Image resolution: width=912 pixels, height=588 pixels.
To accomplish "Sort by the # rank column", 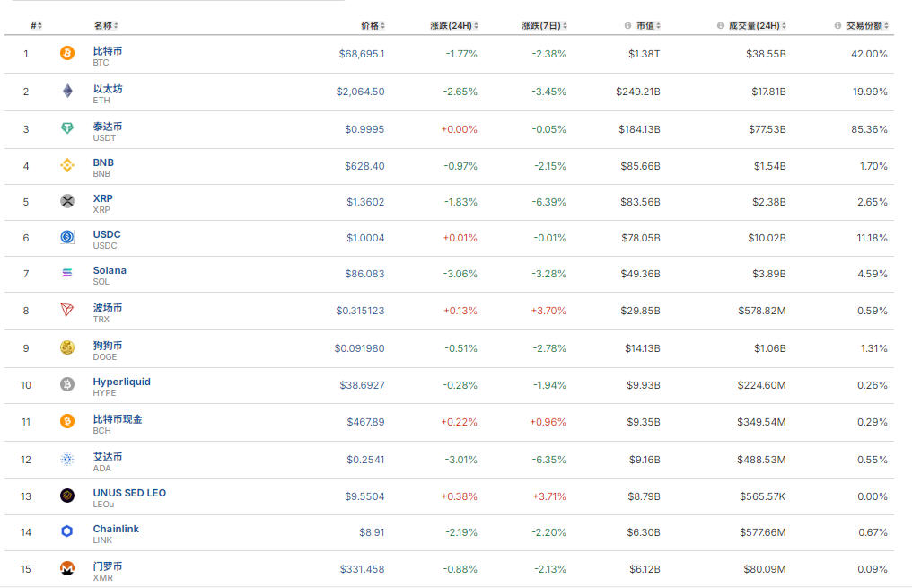I will 36,25.
